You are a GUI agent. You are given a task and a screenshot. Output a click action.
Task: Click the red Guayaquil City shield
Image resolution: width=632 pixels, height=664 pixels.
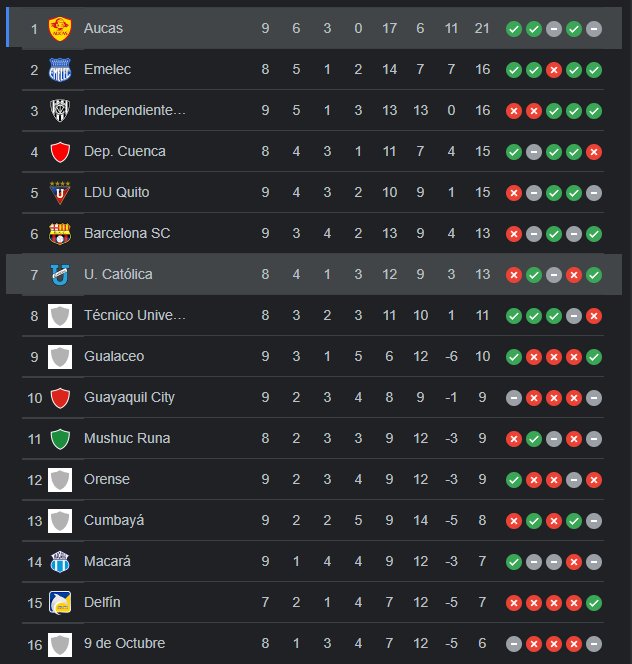pos(60,398)
